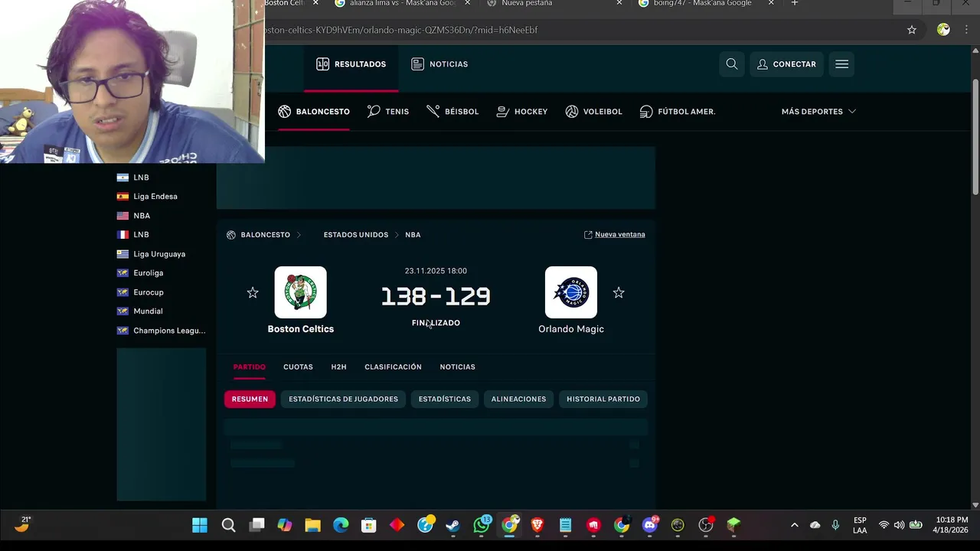Select the BÉISBOL sport

(x=452, y=112)
